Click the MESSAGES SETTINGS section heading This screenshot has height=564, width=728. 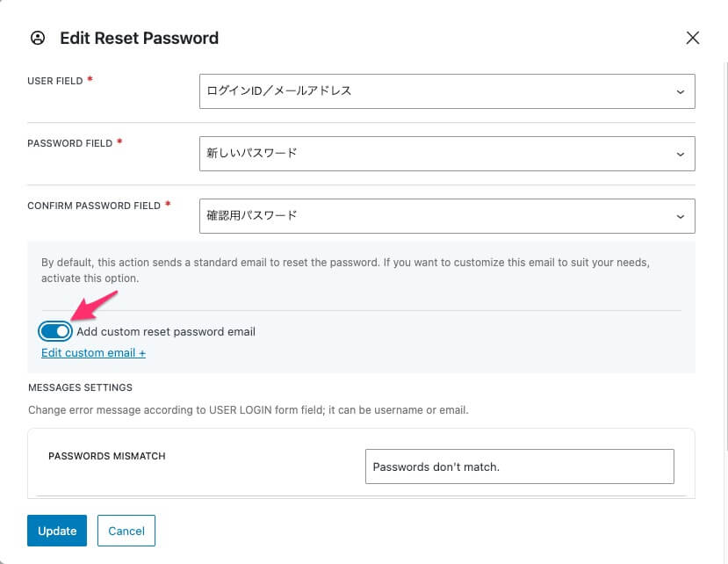(80, 387)
